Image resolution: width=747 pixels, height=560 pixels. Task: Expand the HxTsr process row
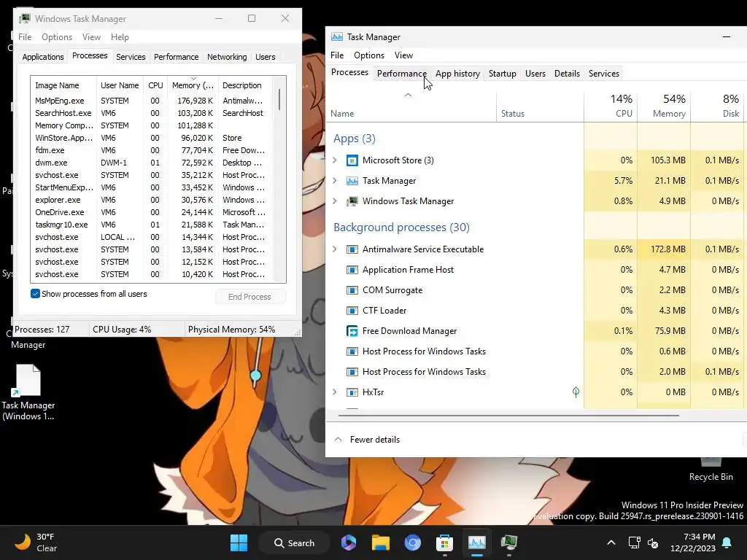334,392
